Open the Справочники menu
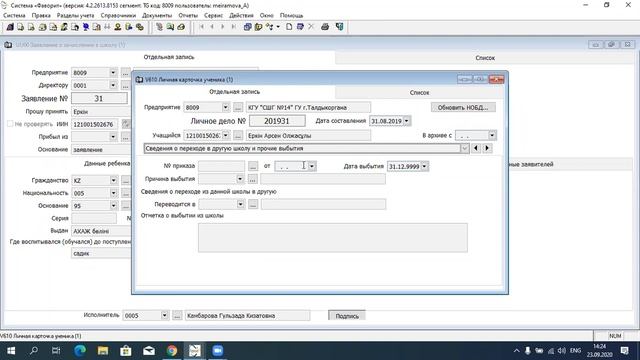The image size is (640, 360). [118, 15]
